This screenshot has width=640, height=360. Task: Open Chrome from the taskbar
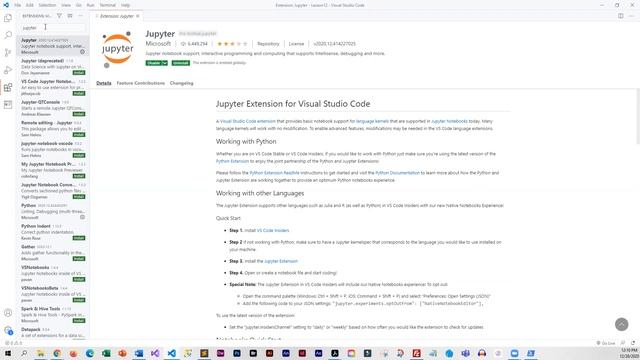57,353
